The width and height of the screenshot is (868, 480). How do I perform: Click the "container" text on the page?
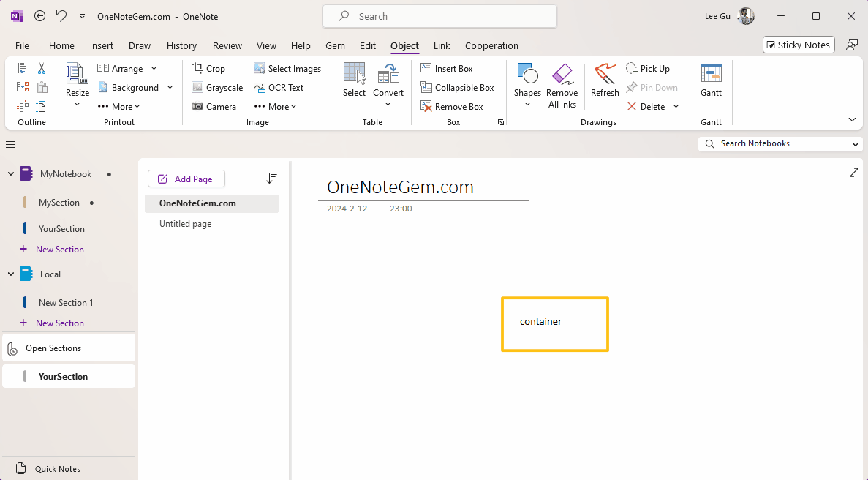(x=541, y=322)
